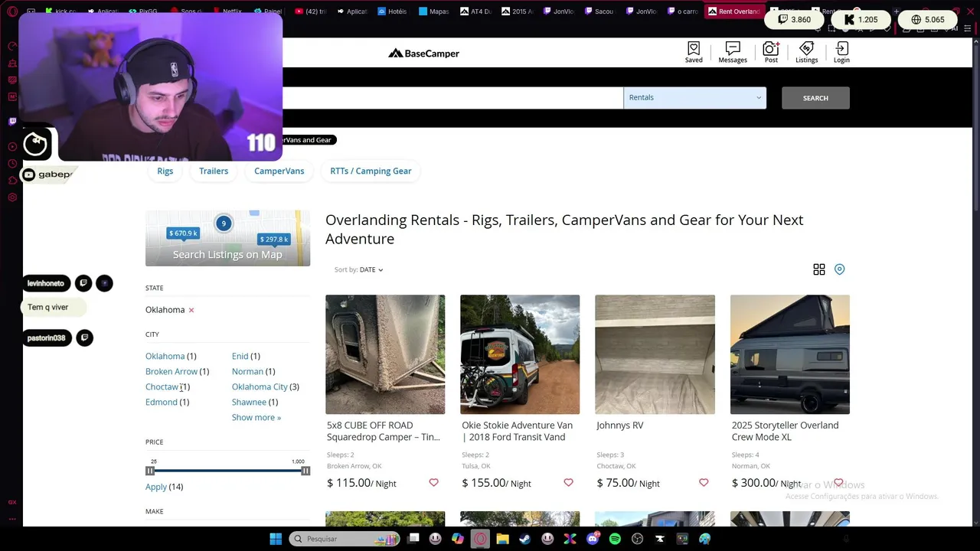Open Windows Start menu
Viewport: 980px width, 551px height.
click(x=276, y=539)
